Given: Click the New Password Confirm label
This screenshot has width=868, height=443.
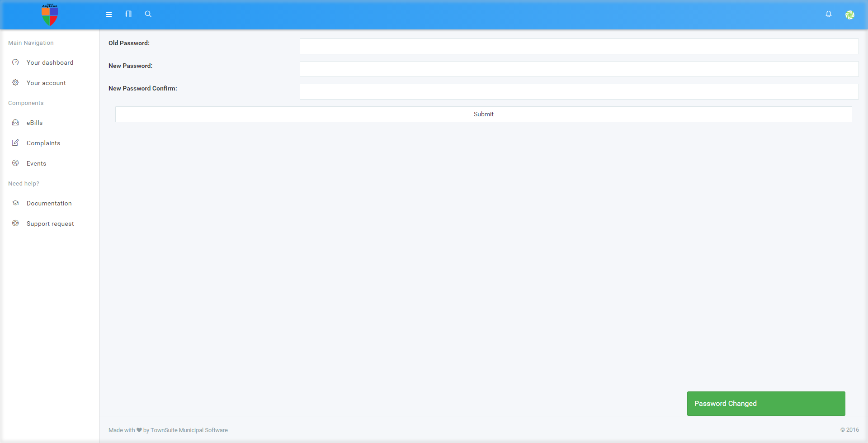Looking at the screenshot, I should click(x=143, y=88).
